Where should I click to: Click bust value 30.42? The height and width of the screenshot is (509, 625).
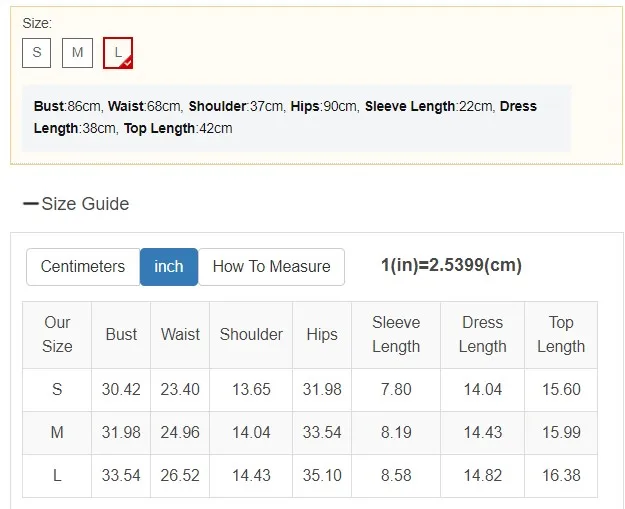click(x=121, y=389)
